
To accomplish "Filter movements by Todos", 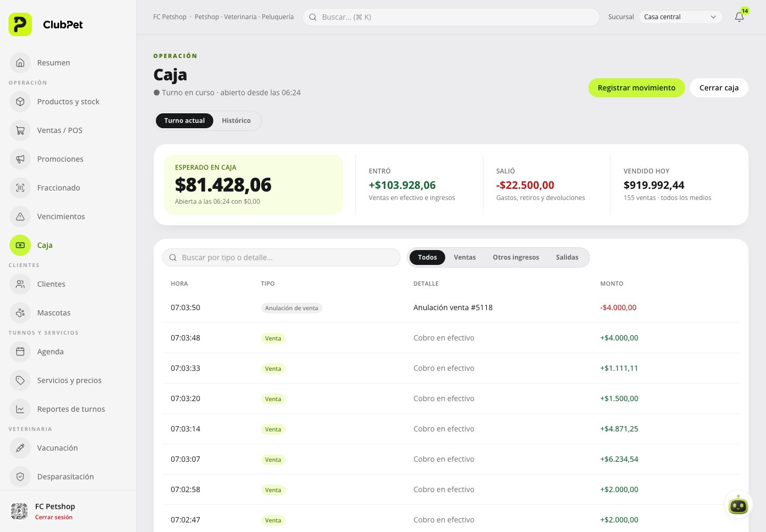I will point(427,257).
